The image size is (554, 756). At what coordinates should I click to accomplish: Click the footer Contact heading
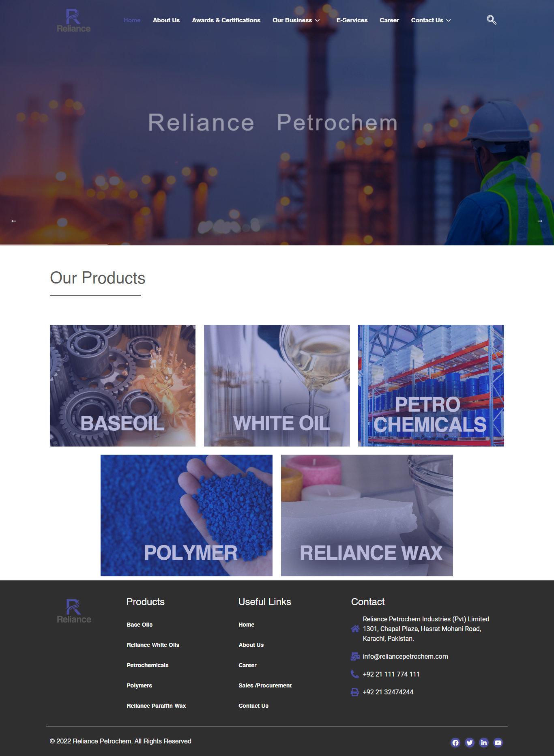click(x=368, y=602)
